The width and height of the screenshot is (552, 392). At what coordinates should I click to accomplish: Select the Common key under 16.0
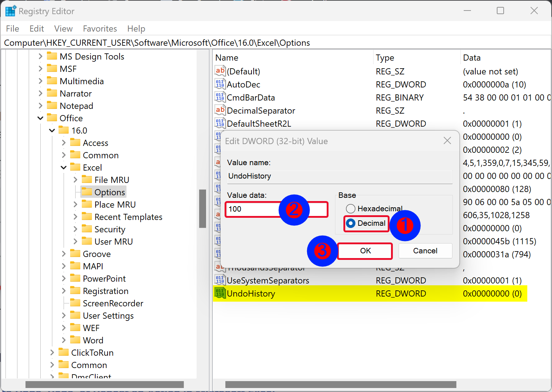[x=101, y=155]
